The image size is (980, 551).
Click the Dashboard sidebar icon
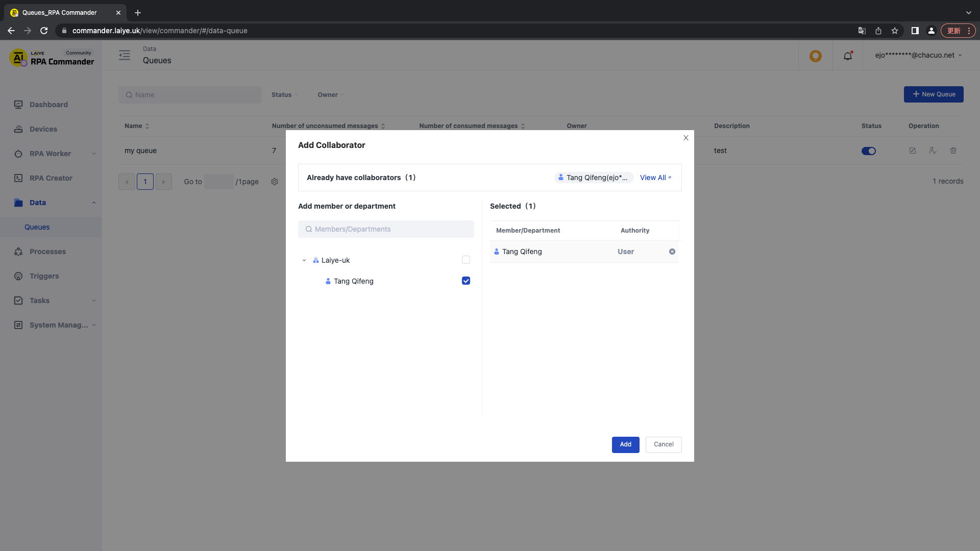(18, 105)
